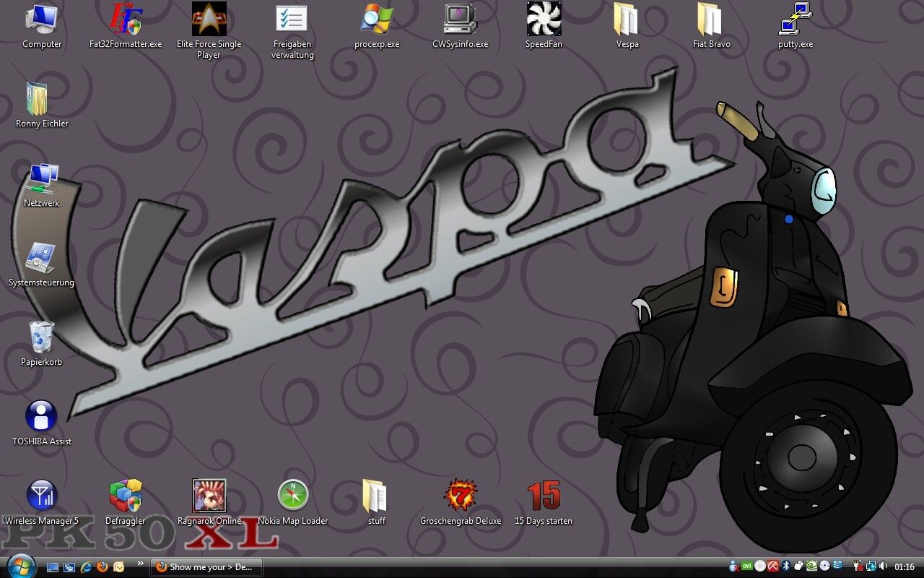Click the taskbar clock showing 01:16
The width and height of the screenshot is (924, 578).
point(905,567)
